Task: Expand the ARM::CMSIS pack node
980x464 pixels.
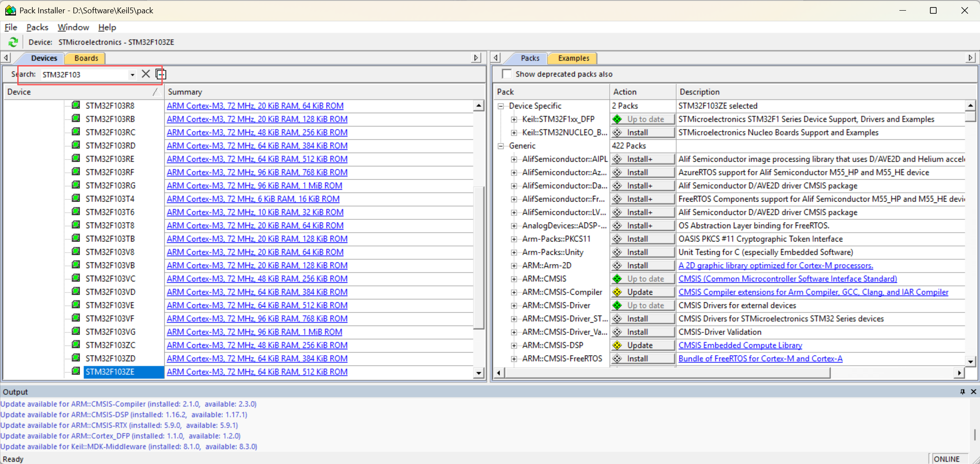Action: tap(514, 279)
